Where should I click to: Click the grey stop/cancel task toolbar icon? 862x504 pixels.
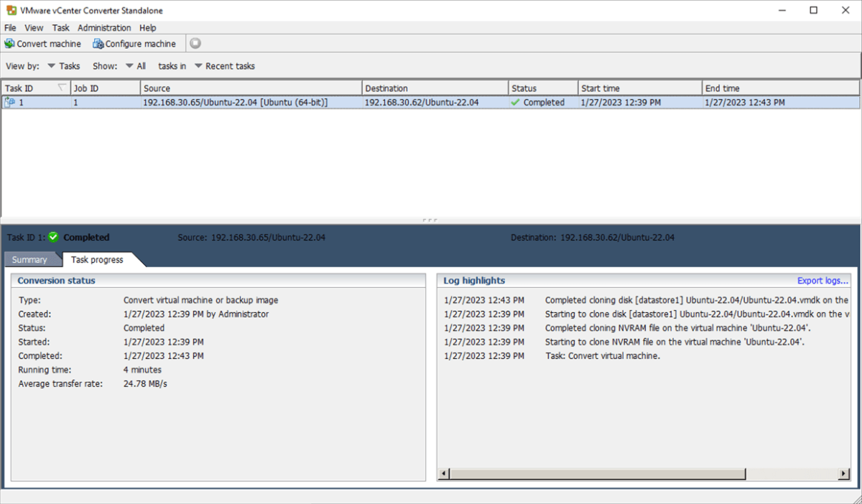point(195,44)
